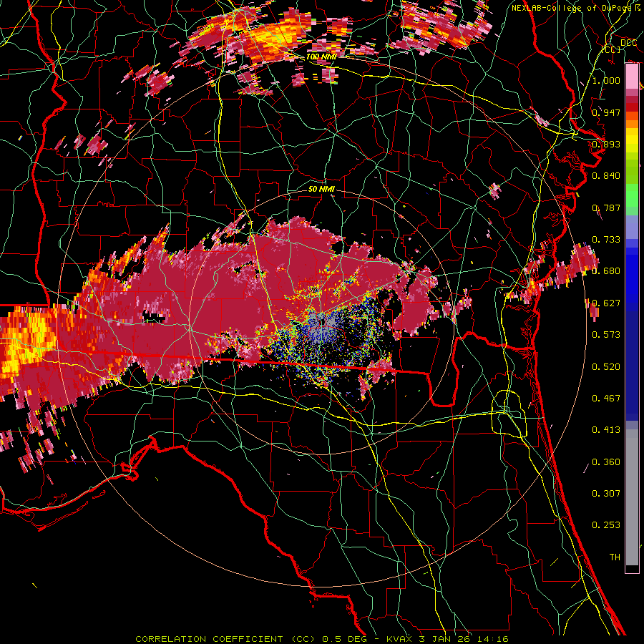Click the '0.413' legend value
The height and width of the screenshot is (644, 644).
click(x=606, y=430)
